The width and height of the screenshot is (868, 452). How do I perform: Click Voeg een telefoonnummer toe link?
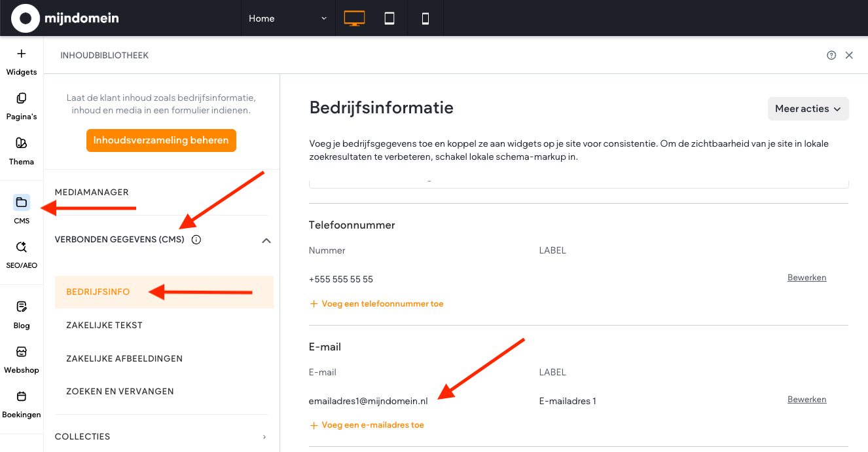pyautogui.click(x=382, y=304)
